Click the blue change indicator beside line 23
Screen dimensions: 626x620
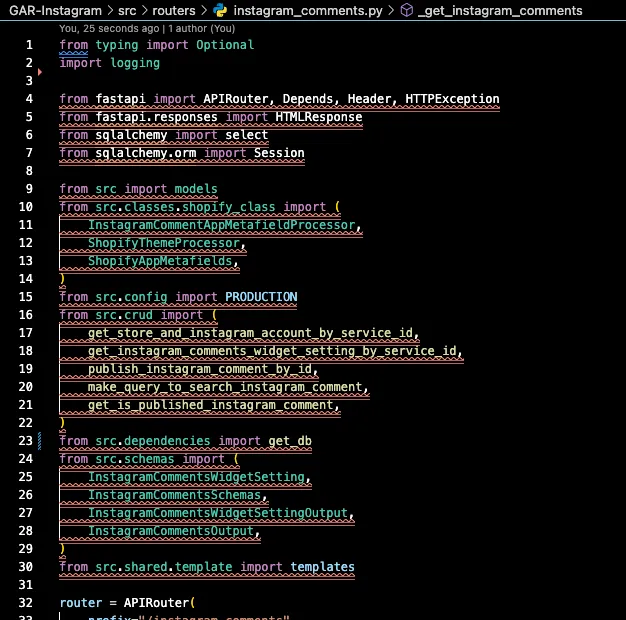tap(40, 441)
